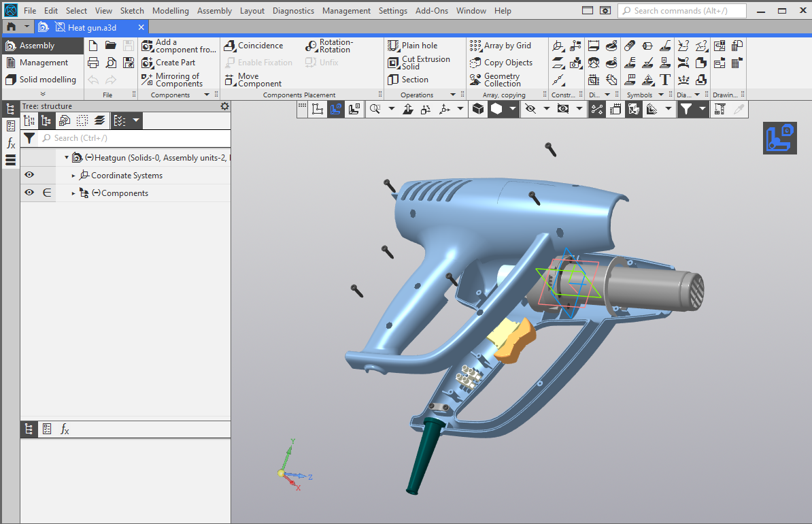Click the Save As floppy-with-pencil icon
Viewport: 812px width, 524px height.
click(129, 63)
